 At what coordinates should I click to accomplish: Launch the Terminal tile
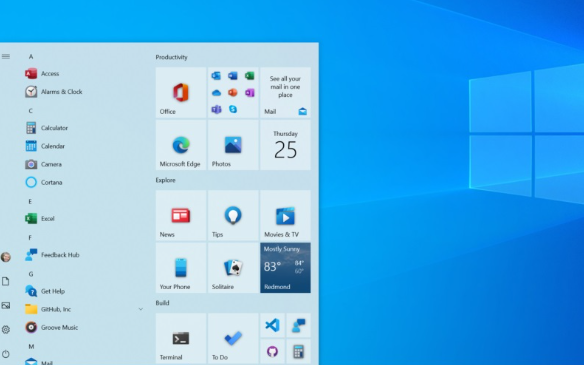pos(181,338)
